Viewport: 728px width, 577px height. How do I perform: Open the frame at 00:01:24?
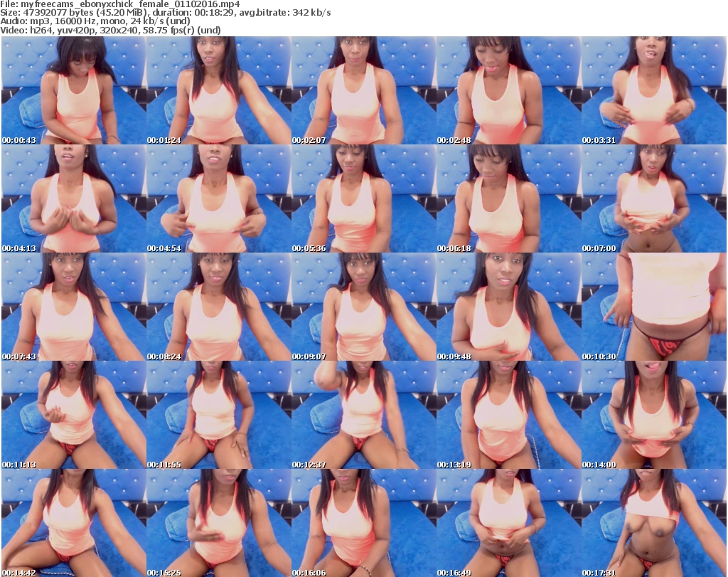point(218,90)
